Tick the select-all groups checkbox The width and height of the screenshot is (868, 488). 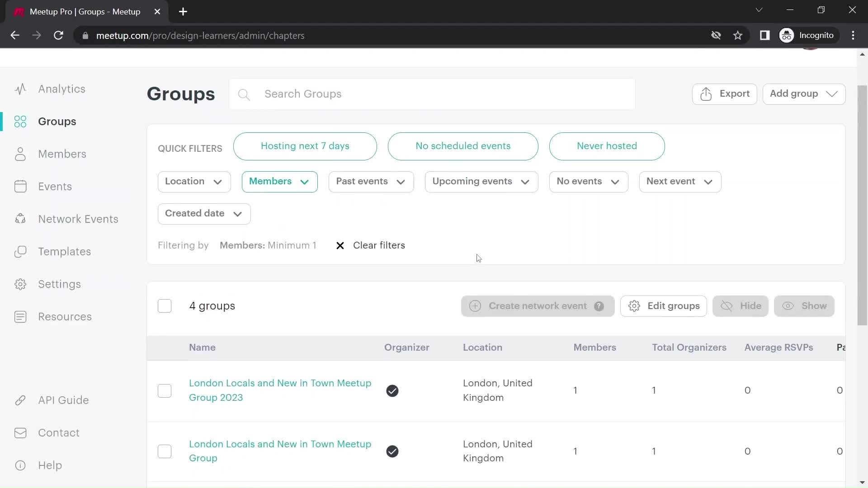click(x=165, y=306)
